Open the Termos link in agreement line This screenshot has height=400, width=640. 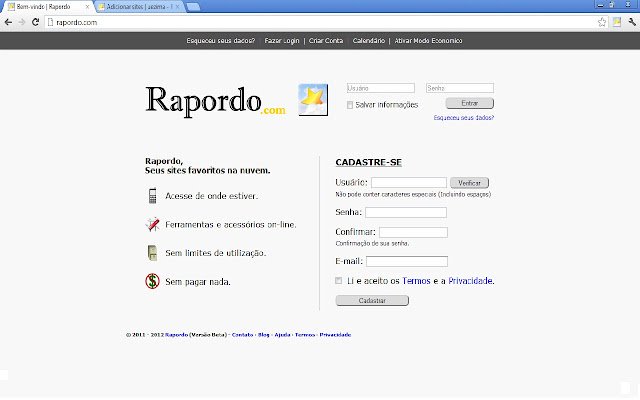(416, 281)
